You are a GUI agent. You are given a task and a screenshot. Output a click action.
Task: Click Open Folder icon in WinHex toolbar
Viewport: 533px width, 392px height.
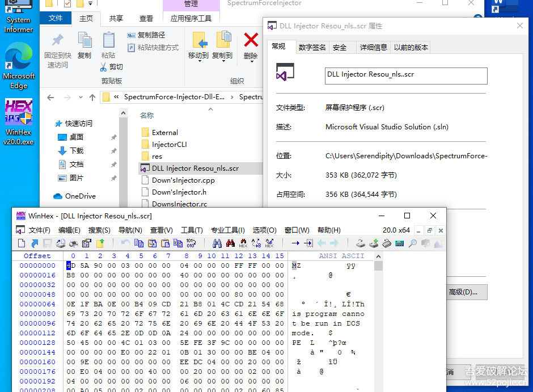pos(100,243)
